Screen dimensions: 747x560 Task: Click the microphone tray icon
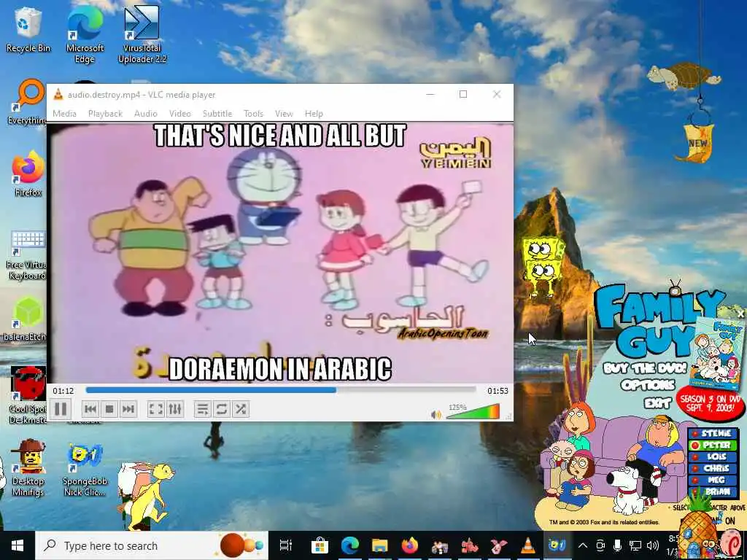click(x=617, y=545)
